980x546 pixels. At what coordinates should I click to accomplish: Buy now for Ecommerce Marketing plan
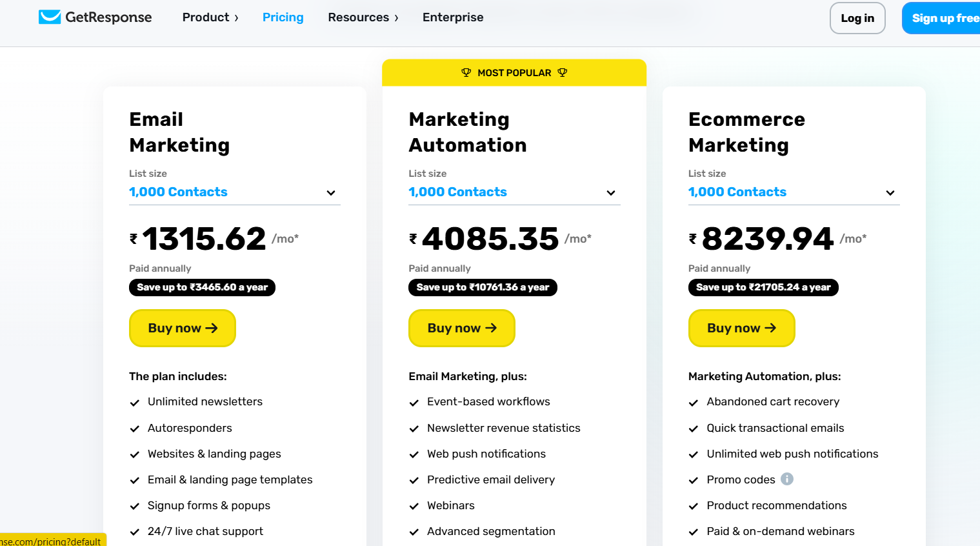coord(741,328)
